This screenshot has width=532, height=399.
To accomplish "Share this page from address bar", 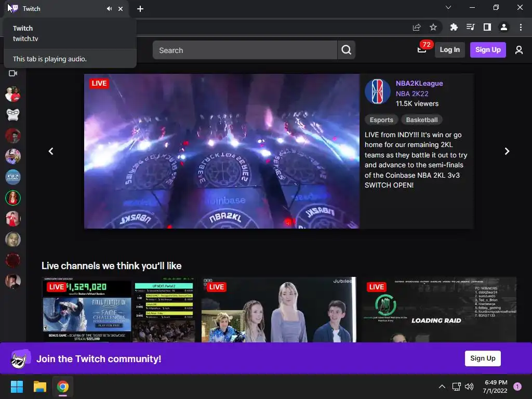I will point(417,27).
